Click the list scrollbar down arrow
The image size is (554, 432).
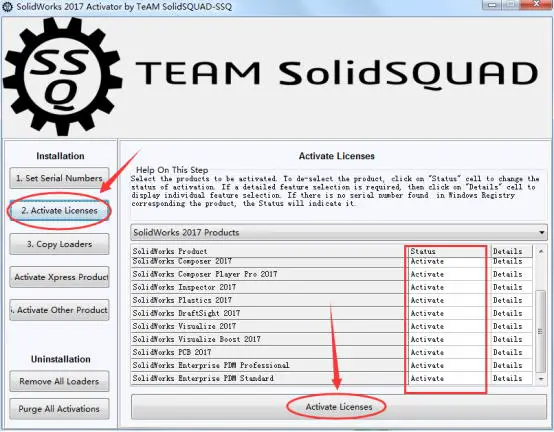[x=541, y=379]
